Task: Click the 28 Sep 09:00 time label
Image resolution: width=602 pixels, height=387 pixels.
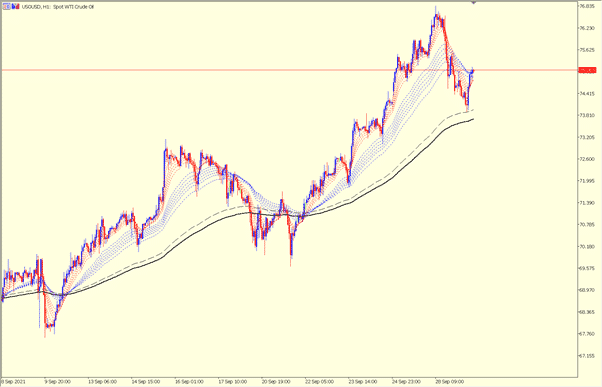Action: (x=450, y=382)
